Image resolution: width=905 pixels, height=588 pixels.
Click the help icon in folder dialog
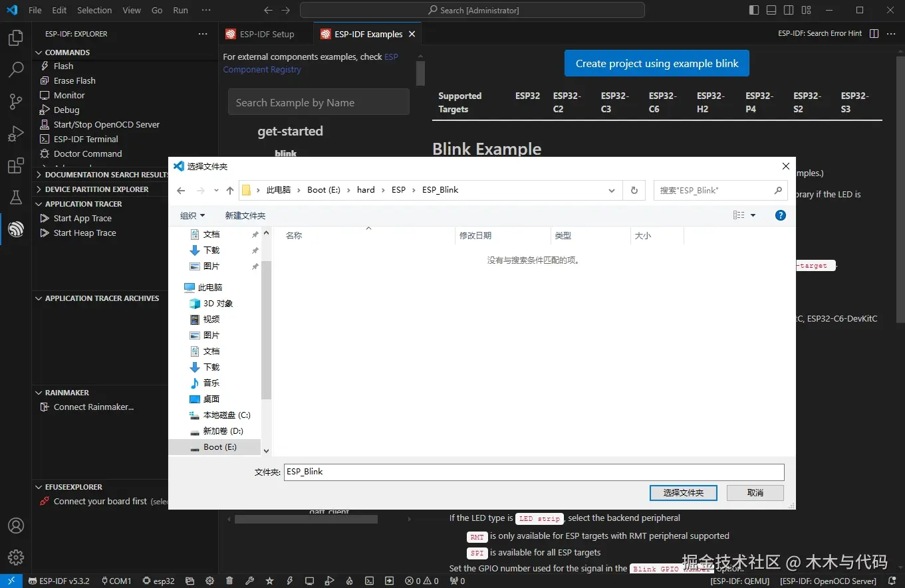(781, 215)
